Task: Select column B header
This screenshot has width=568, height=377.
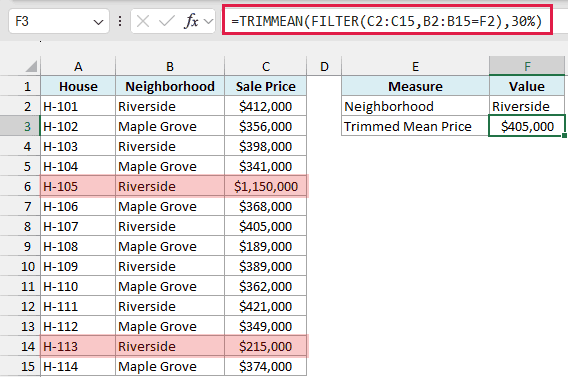Action: pos(170,66)
